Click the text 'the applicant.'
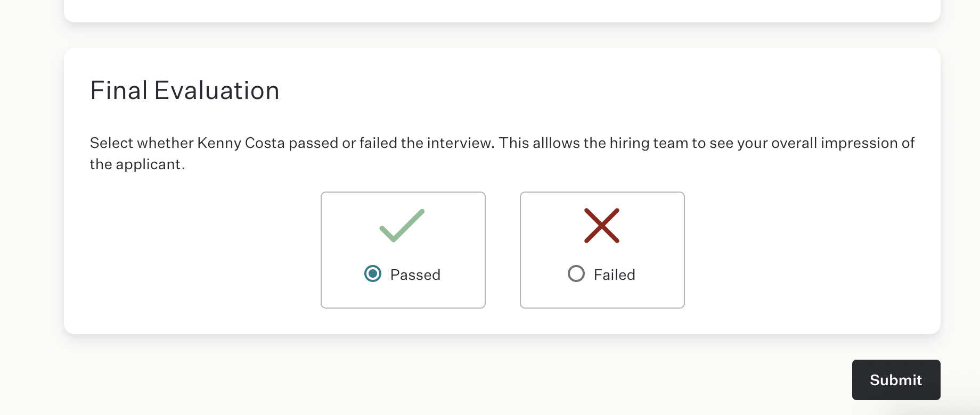 (x=137, y=164)
